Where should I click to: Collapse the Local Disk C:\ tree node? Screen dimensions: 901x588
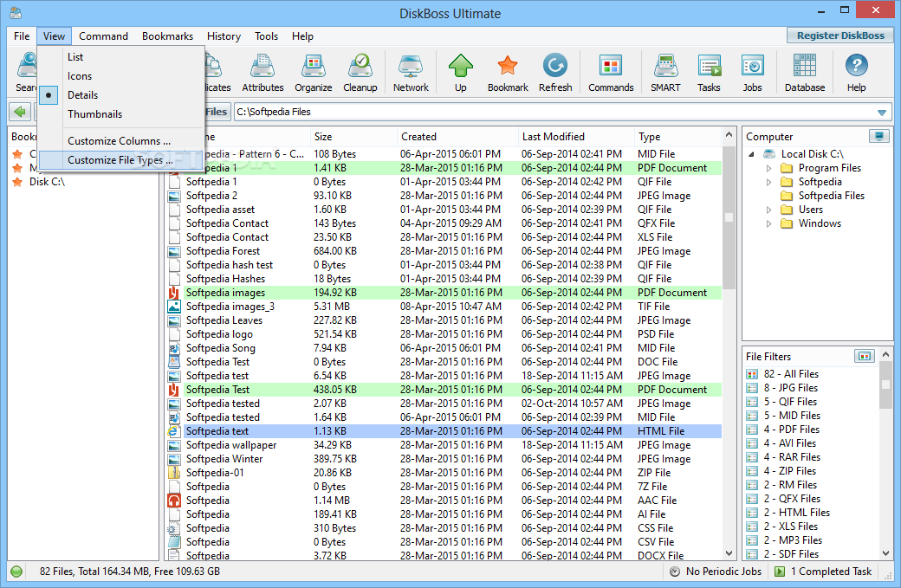[x=751, y=154]
